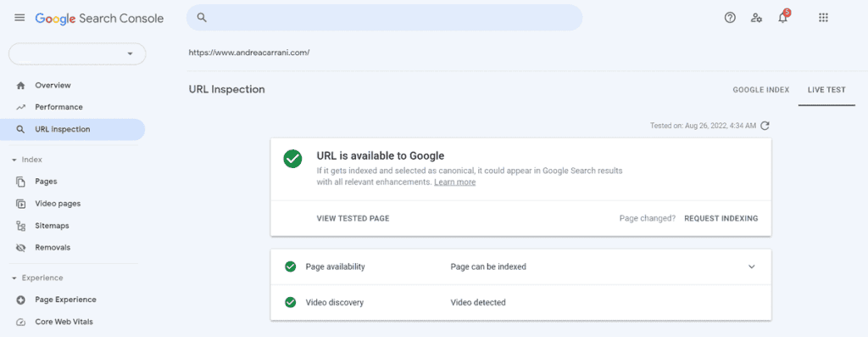Screen dimensions: 868x337
Task: Click View Tested Page button
Action: [x=353, y=218]
